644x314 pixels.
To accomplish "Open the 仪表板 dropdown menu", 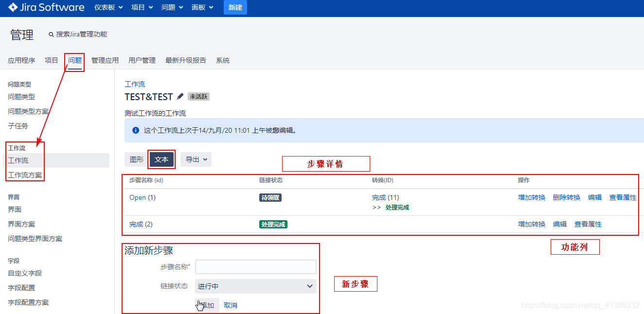I will pos(108,7).
